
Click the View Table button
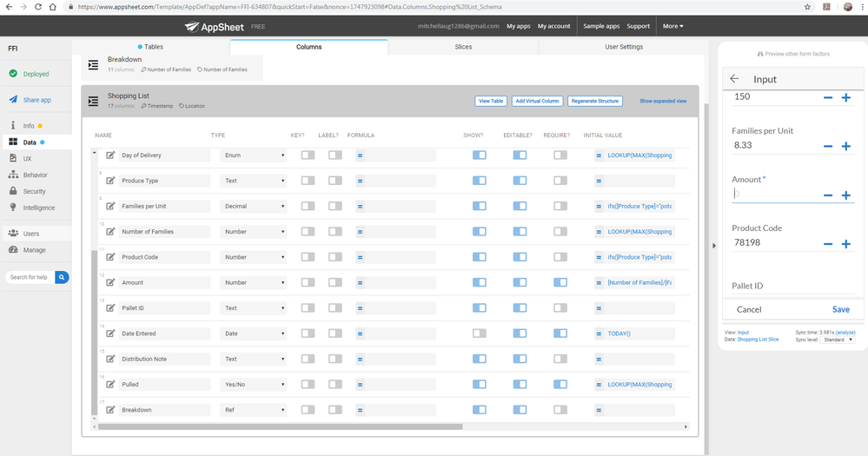pyautogui.click(x=490, y=102)
